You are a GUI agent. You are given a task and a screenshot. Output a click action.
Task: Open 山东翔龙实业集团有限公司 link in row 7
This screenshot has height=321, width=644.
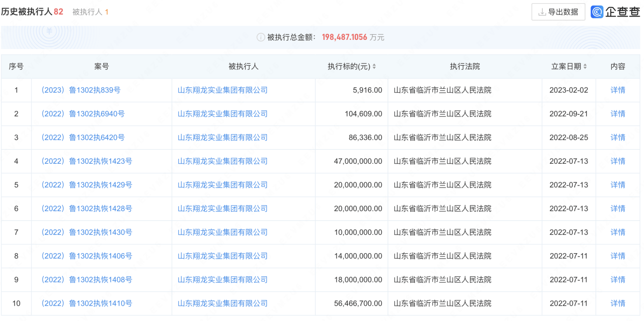[x=223, y=232]
